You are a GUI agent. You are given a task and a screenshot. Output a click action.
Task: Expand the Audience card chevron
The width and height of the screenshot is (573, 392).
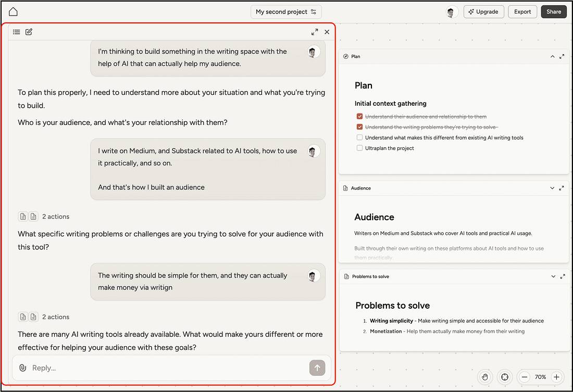(553, 188)
